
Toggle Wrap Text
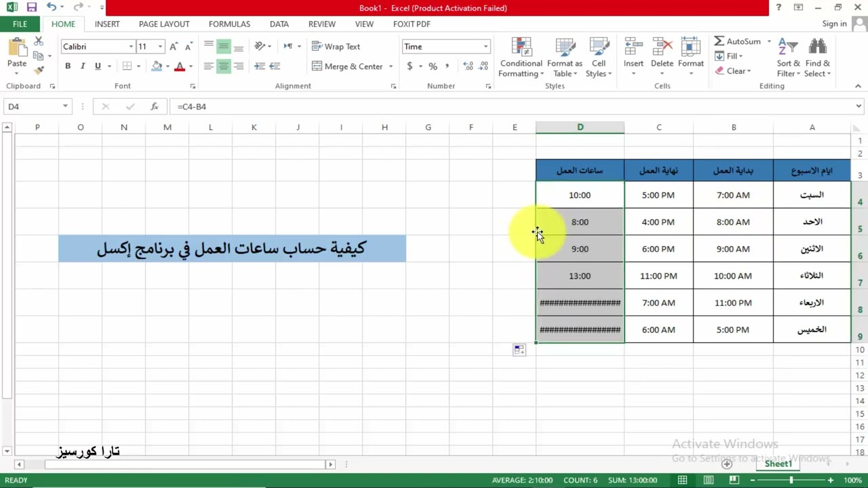pos(336,47)
